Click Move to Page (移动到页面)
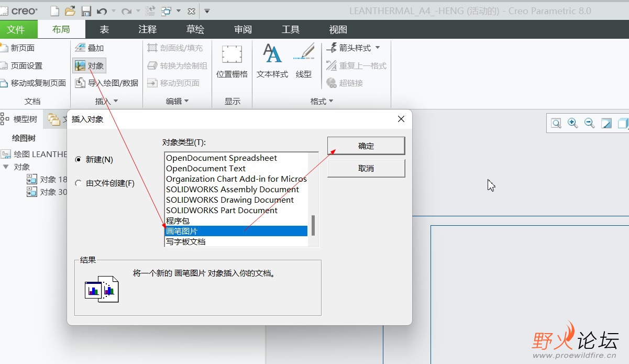This screenshot has height=364, width=629. pos(173,83)
